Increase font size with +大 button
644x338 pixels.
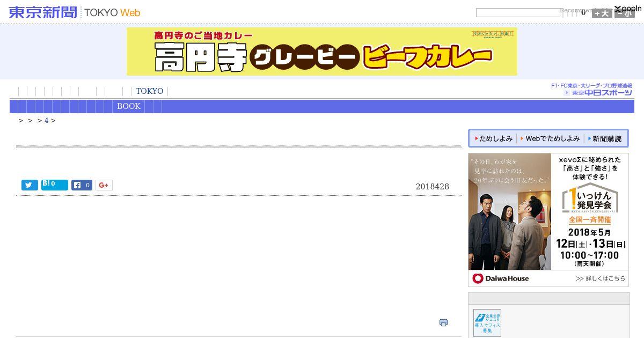[602, 13]
